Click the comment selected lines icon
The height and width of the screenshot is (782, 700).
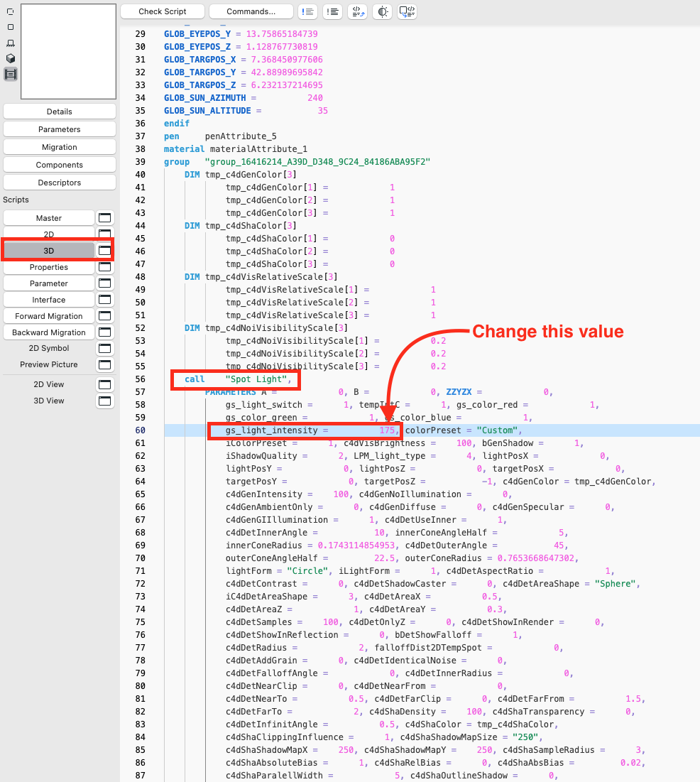point(307,11)
